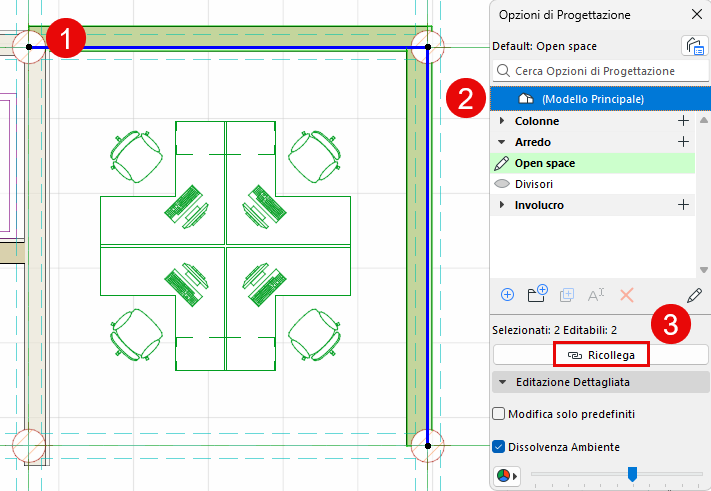
Task: Click the red delete X icon
Action: click(x=626, y=295)
